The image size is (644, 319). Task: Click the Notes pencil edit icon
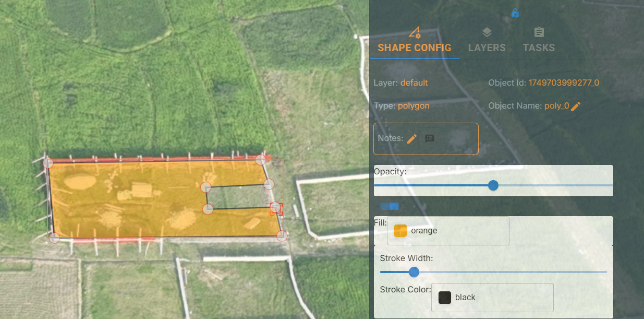(x=412, y=139)
